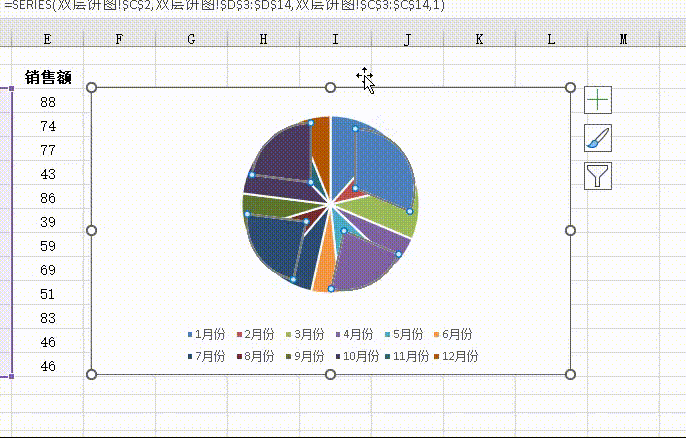Select column G header
This screenshot has width=686, height=438.
tap(191, 39)
